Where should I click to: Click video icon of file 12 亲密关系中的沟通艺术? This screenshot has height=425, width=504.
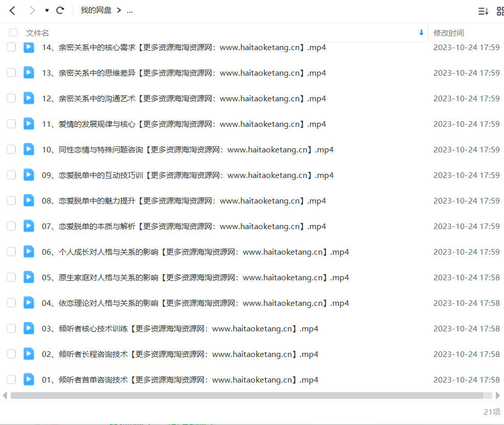tap(29, 98)
